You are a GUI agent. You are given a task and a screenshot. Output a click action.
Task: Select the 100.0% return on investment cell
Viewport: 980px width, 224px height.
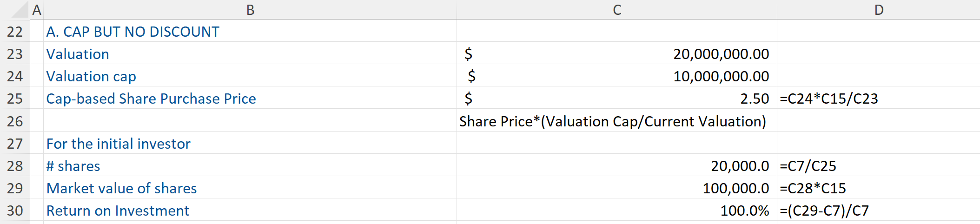[616, 211]
